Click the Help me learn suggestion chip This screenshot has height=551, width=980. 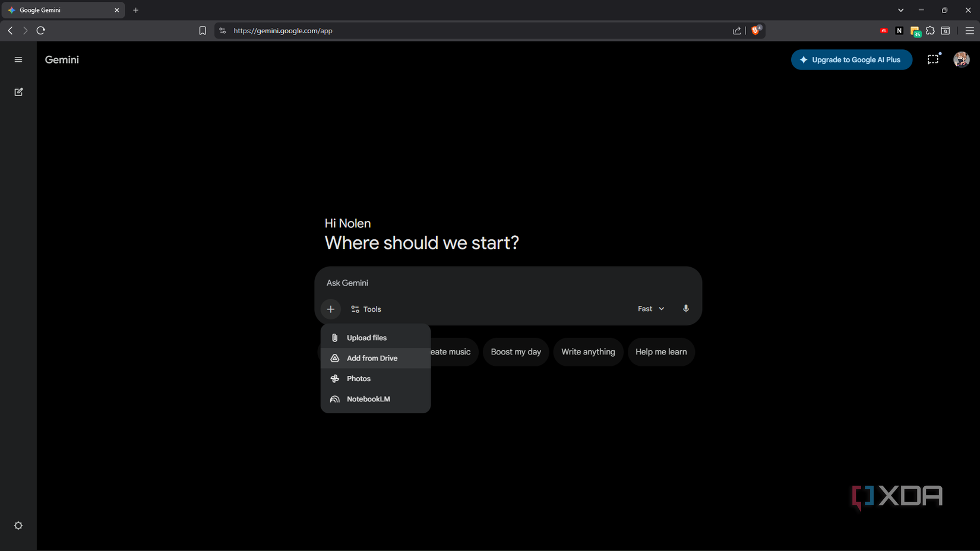click(660, 351)
